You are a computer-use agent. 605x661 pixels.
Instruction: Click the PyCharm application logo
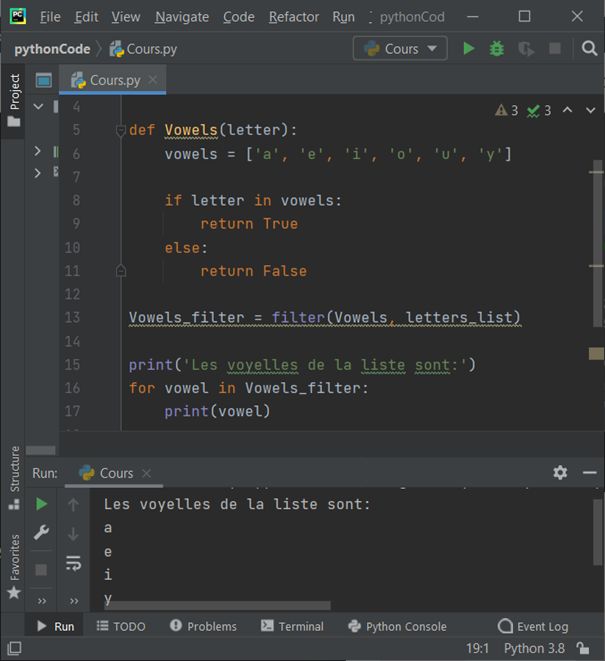[x=18, y=16]
